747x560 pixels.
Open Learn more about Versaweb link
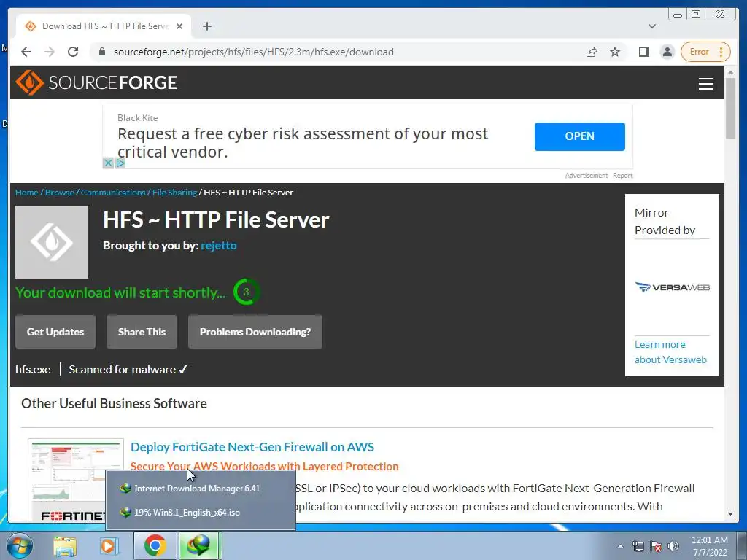coord(670,352)
